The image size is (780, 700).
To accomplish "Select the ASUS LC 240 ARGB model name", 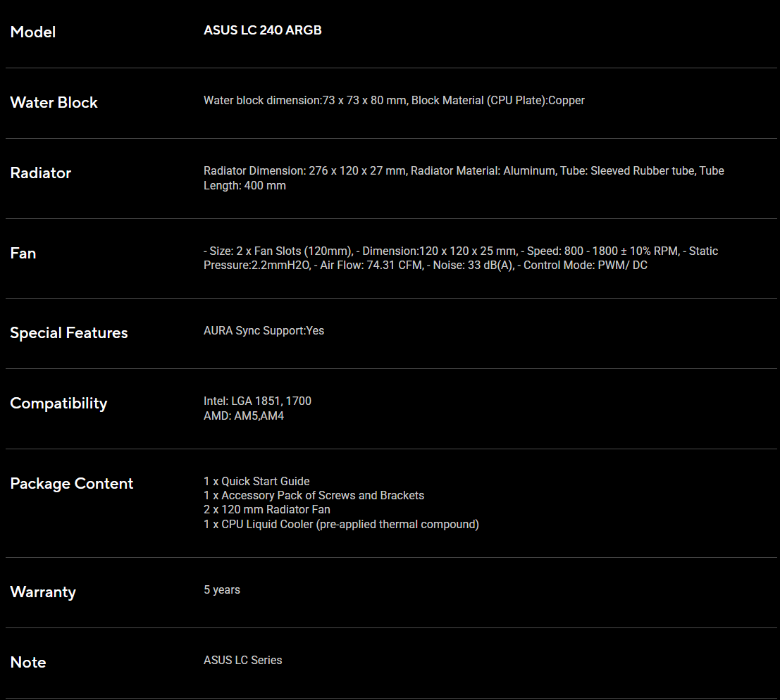I will pos(263,30).
